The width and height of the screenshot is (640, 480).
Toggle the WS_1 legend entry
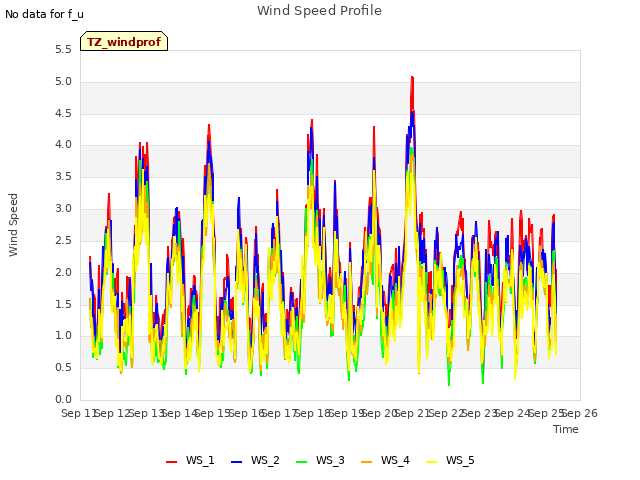190,460
